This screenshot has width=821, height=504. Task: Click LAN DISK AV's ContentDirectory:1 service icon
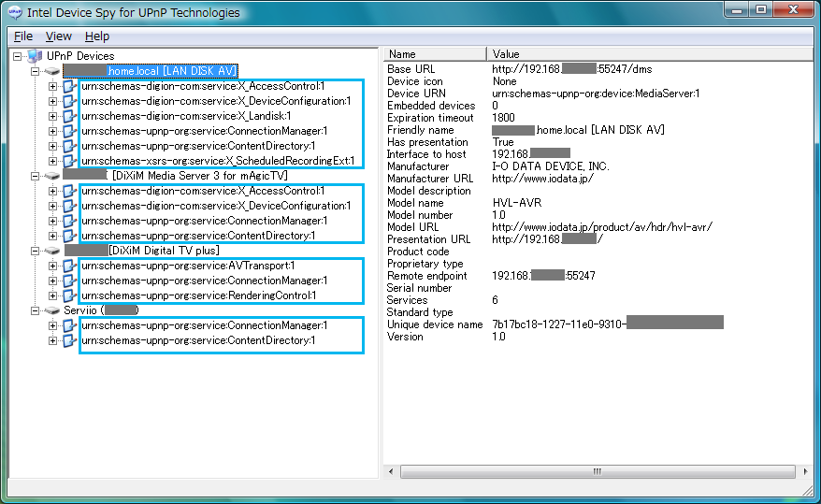pos(69,146)
